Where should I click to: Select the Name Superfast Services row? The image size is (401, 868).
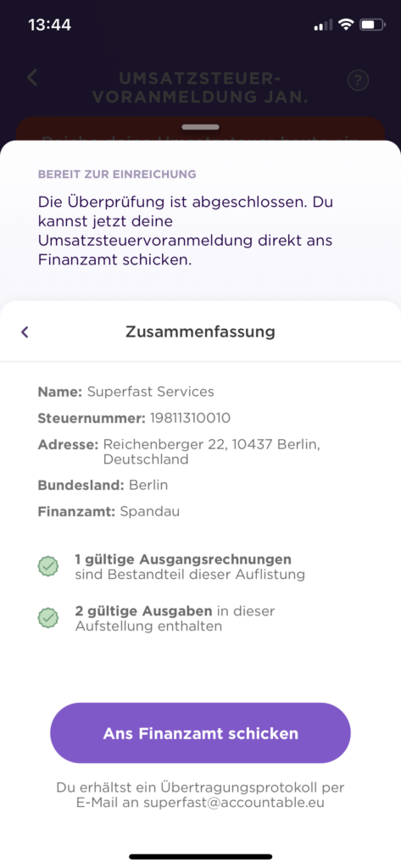pyautogui.click(x=125, y=392)
